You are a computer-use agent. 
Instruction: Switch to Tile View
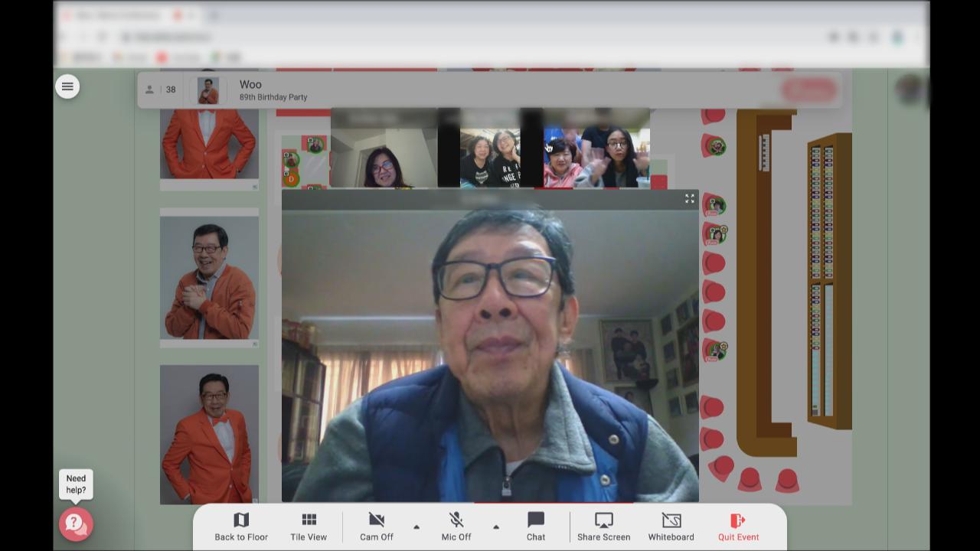pyautogui.click(x=309, y=527)
